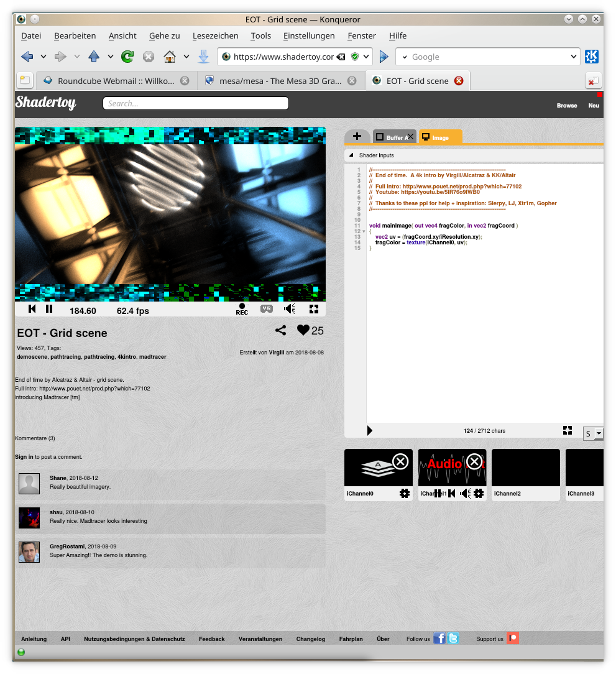Reset shader time to start
This screenshot has width=616, height=674.
click(x=32, y=309)
